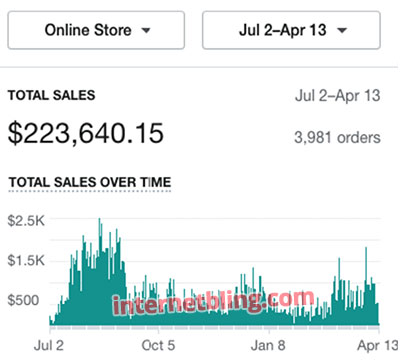400x363 pixels.
Task: Click the Jul 2 axis marker
Action: tap(49, 345)
